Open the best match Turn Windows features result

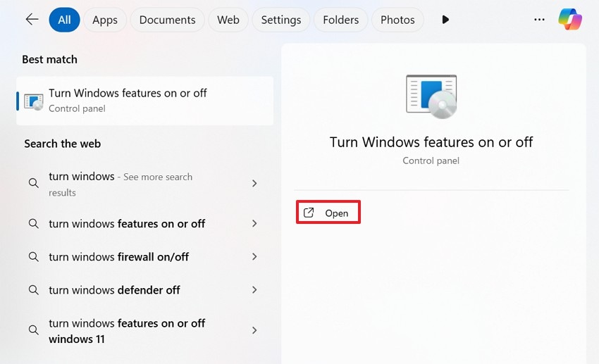point(144,101)
